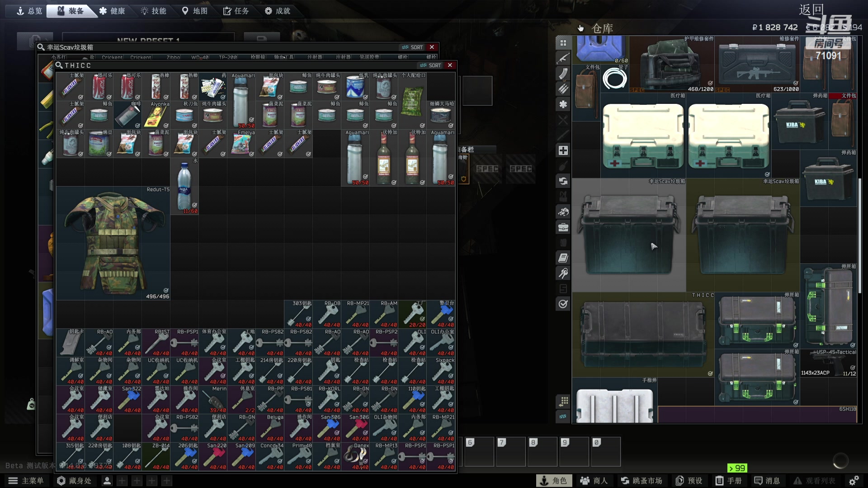Image resolution: width=868 pixels, height=488 pixels.
Task: Select the USP-45 Tactical pistol in stash
Action: point(828,363)
